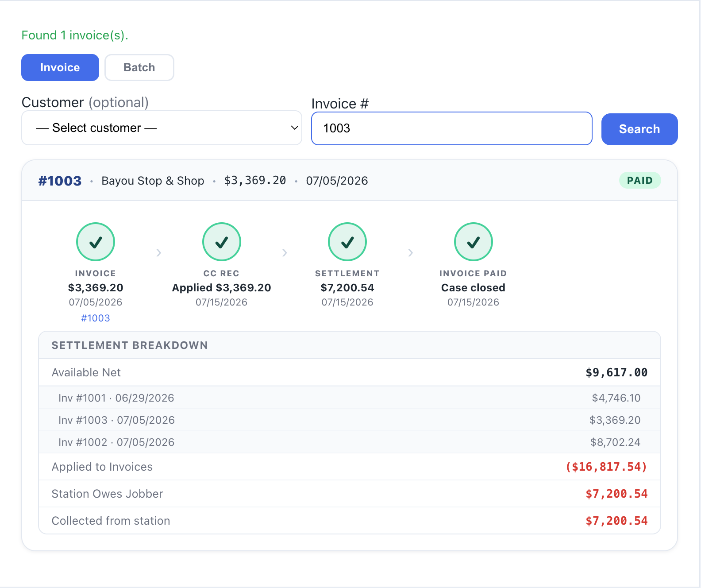The image size is (701, 588).
Task: Click the CC Rec step checkmark circle
Action: [x=222, y=242]
